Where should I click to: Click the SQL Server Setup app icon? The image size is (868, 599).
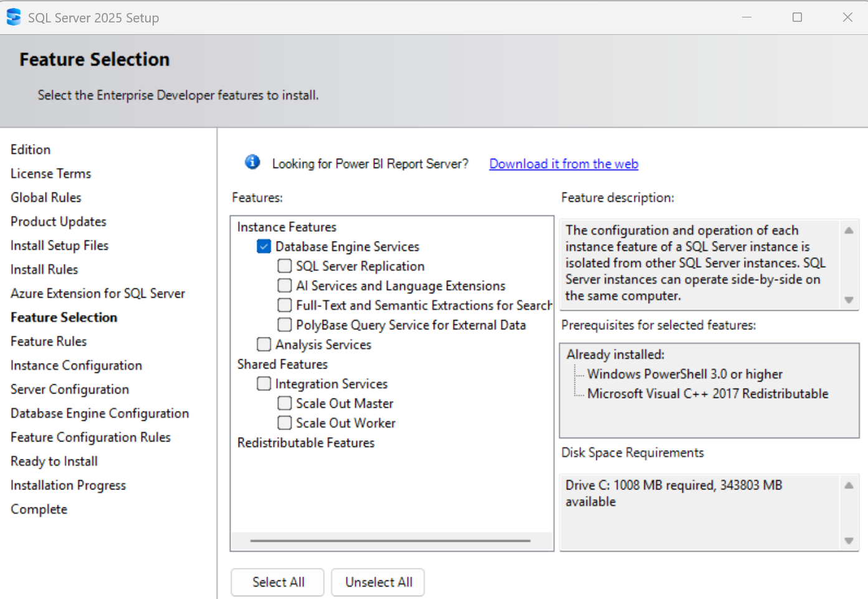tap(14, 17)
